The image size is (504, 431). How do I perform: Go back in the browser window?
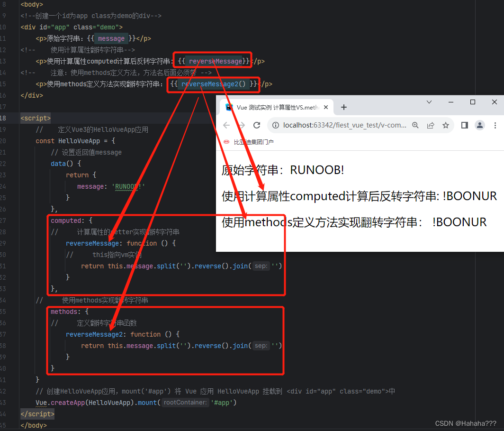pyautogui.click(x=226, y=125)
